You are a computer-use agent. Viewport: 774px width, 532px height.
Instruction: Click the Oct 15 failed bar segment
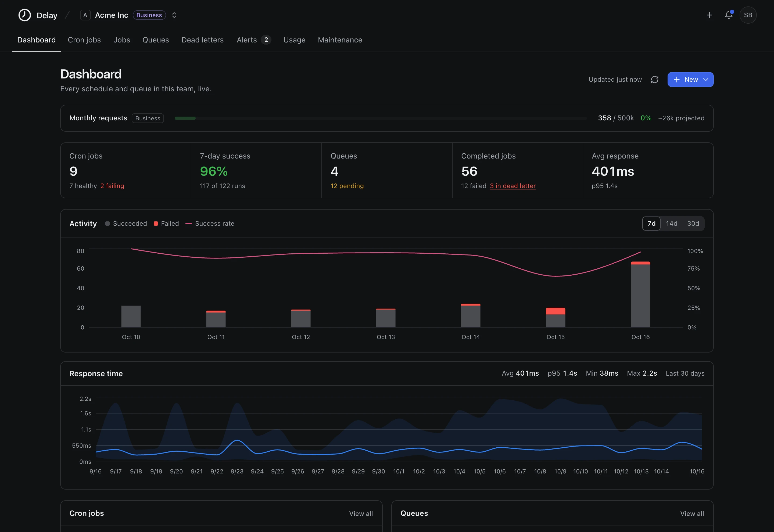(555, 311)
